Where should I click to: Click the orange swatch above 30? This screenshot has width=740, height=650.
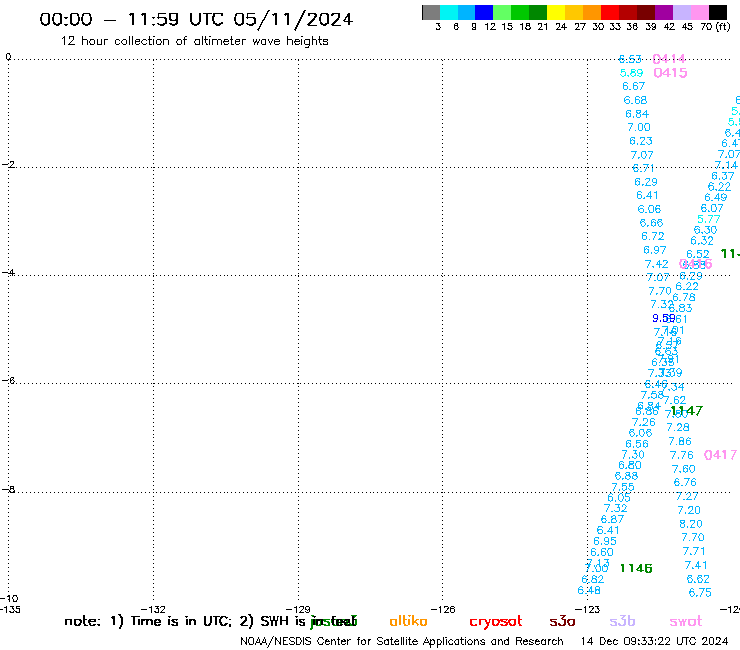(592, 12)
